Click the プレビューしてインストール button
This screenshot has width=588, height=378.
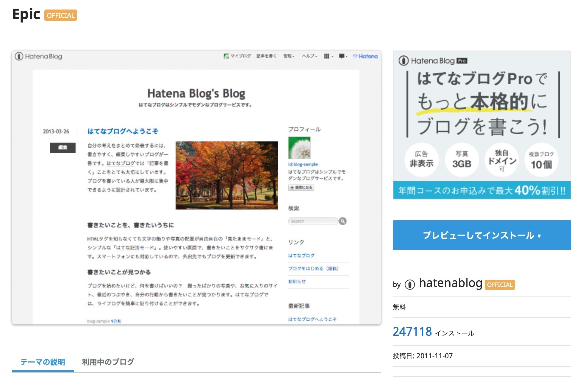482,235
